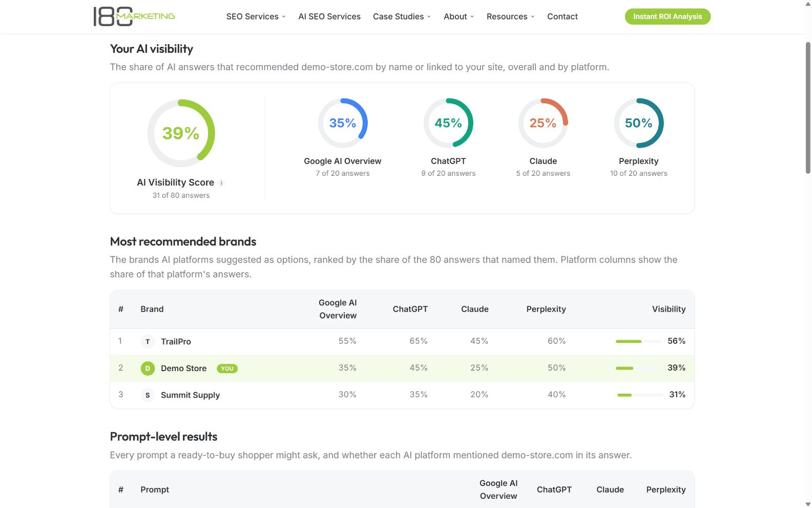812x508 pixels.
Task: Click the page vertical scrollbar
Action: [x=808, y=109]
